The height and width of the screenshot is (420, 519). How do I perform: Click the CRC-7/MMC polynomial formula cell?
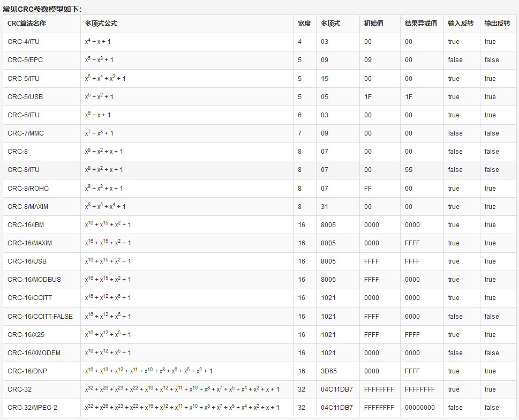pos(99,133)
